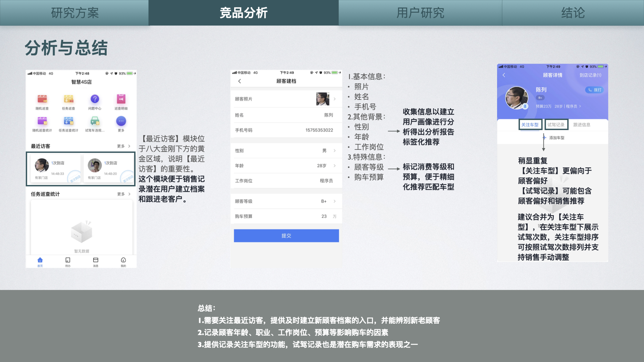Switch to the 用户研究 tab

point(420,13)
